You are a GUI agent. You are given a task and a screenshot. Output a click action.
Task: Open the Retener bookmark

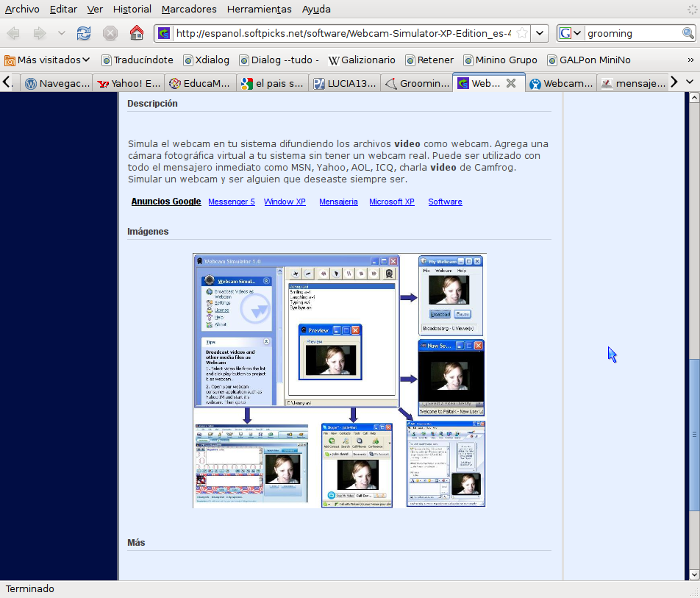coord(429,60)
